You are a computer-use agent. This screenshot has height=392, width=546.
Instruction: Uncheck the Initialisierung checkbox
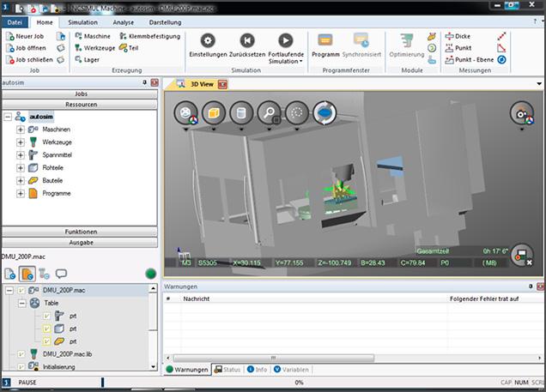(x=21, y=365)
